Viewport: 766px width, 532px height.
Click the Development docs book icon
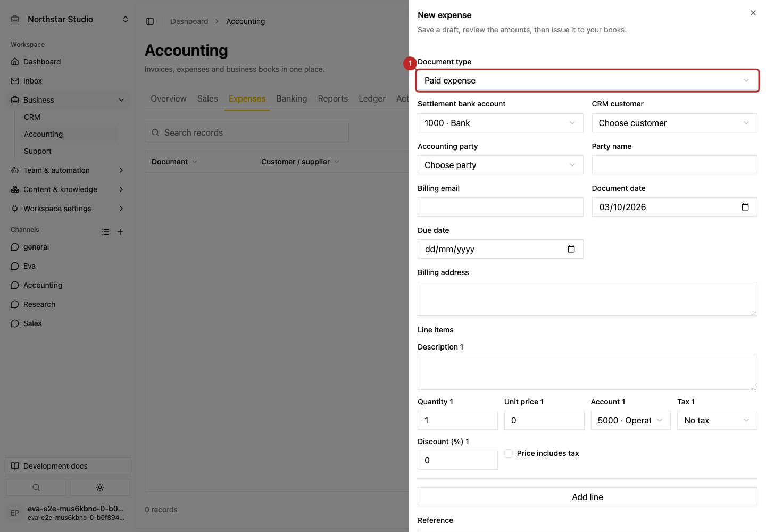[x=15, y=466]
